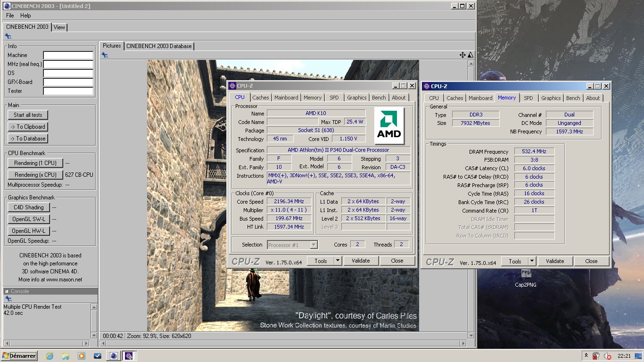Click Tools button in left CPU-Z window
This screenshot has height=362, width=644.
pyautogui.click(x=321, y=261)
